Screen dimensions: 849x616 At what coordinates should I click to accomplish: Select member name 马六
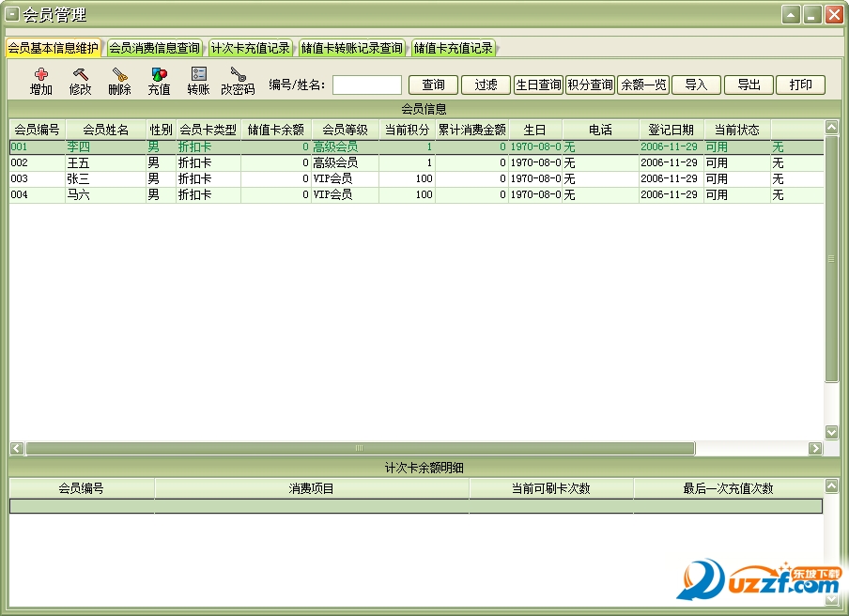pyautogui.click(x=79, y=195)
